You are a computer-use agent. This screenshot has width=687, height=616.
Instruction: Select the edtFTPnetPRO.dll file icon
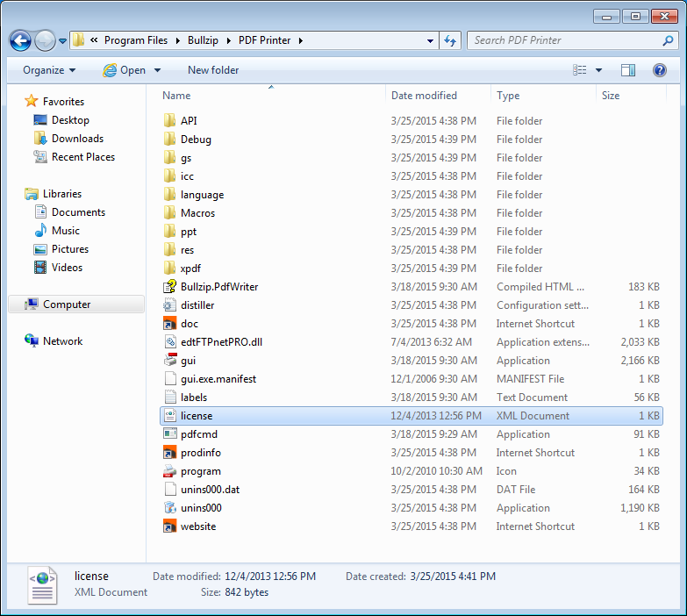click(169, 341)
